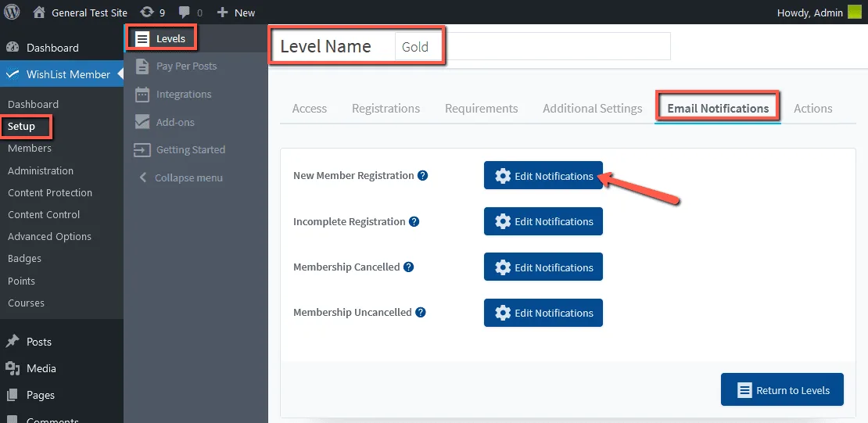868x423 pixels.
Task: Open the Members submenu item
Action: 30,149
